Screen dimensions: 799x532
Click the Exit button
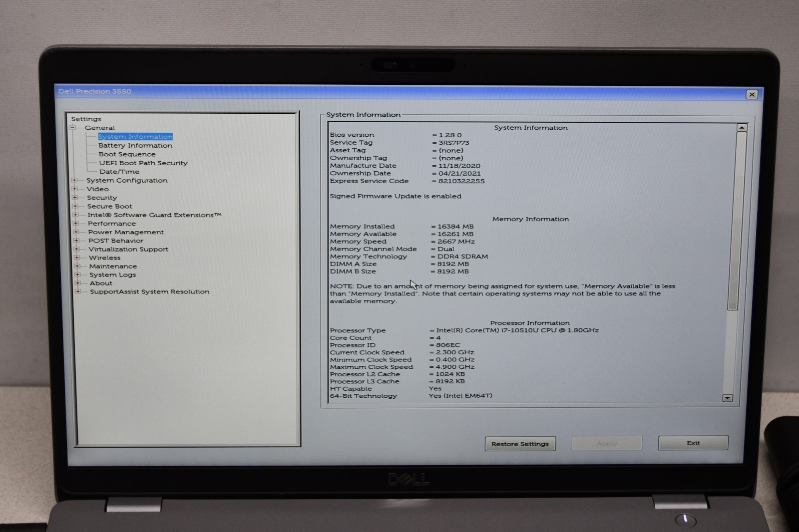(x=693, y=443)
